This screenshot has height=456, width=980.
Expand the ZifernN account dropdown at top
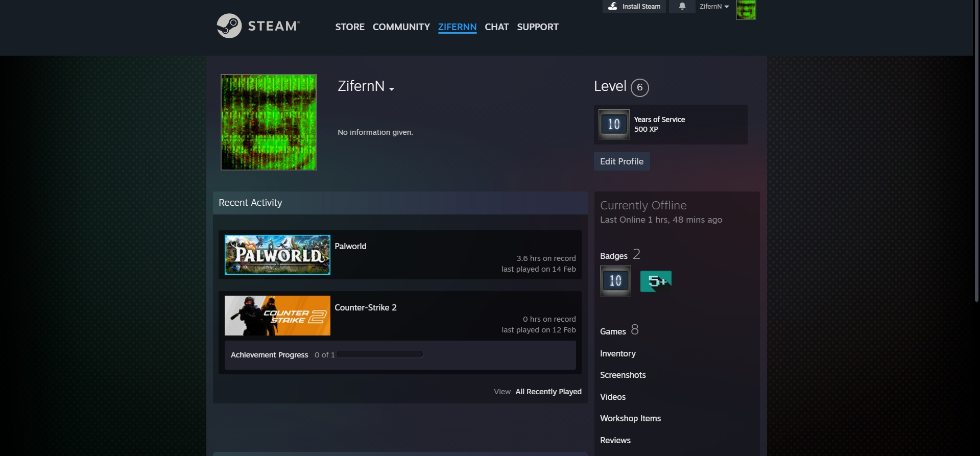tap(714, 7)
